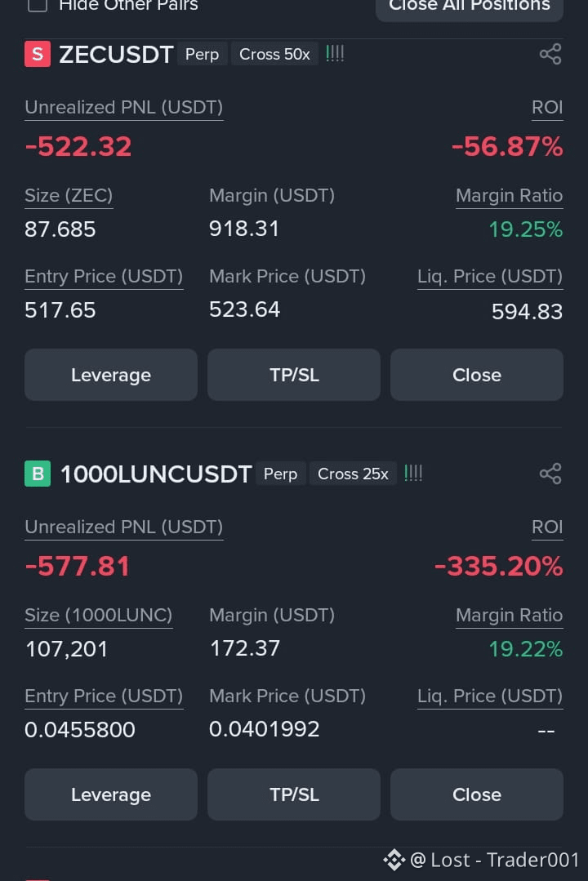Open Cross 25x margin mode for 1000LUNCUSDT

coord(353,474)
